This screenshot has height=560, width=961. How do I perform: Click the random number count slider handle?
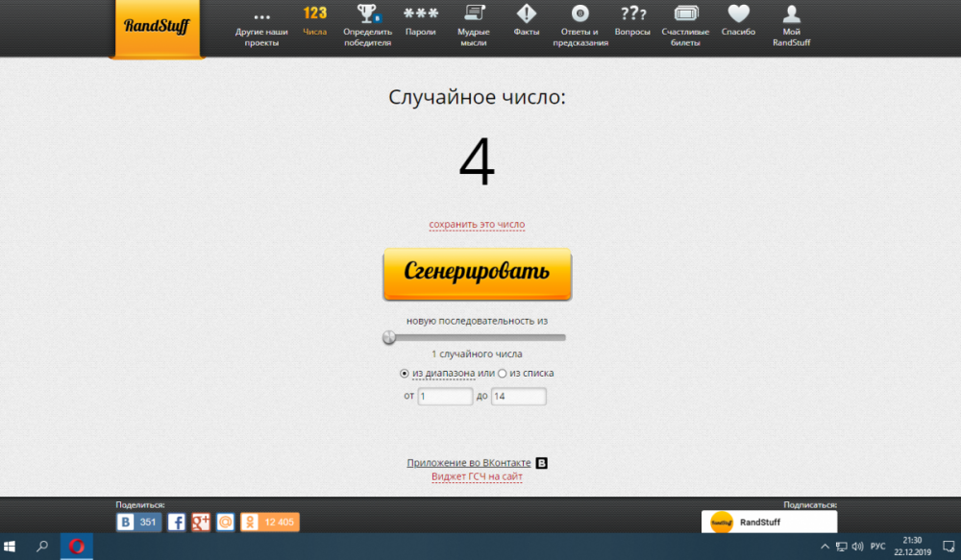point(389,337)
